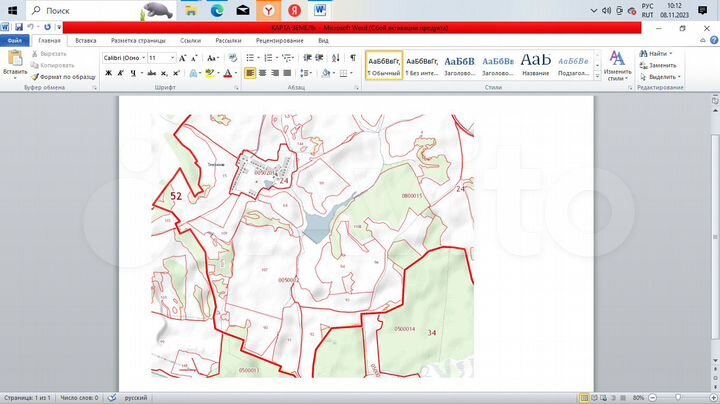Open Word help question mark icon

point(714,40)
